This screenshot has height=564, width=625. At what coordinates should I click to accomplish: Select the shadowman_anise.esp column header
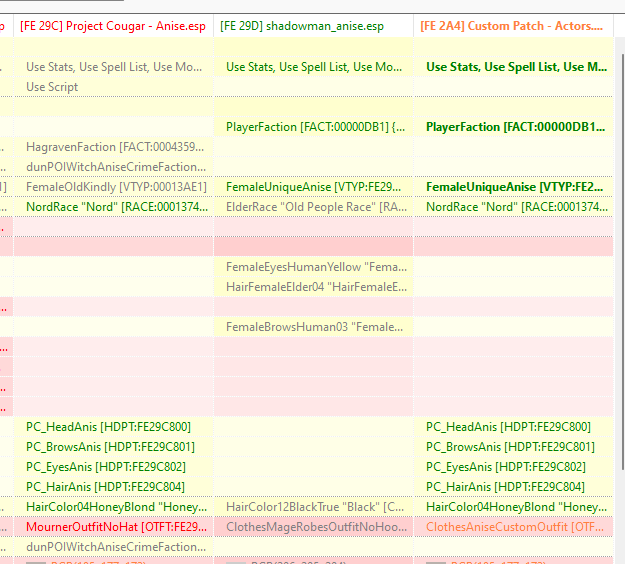click(313, 26)
